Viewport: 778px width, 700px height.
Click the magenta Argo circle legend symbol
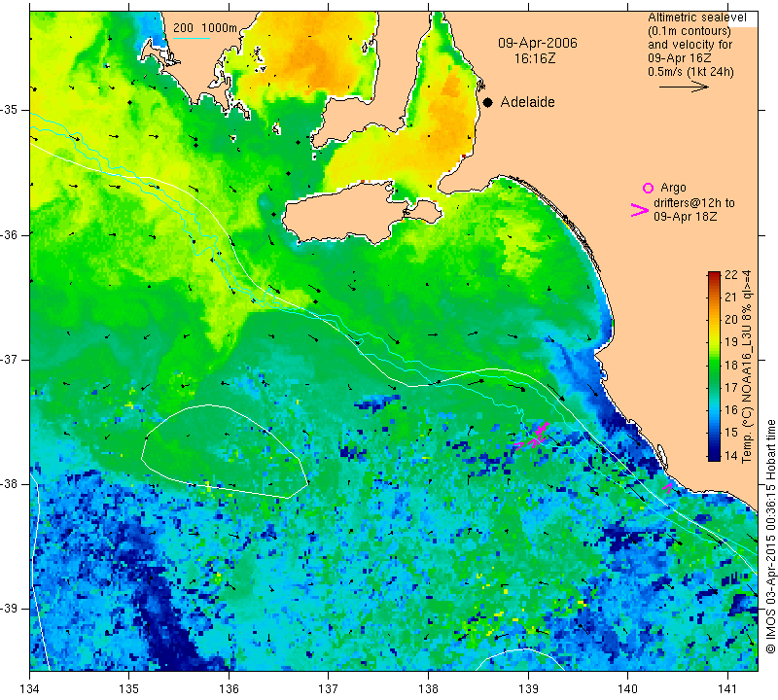648,188
